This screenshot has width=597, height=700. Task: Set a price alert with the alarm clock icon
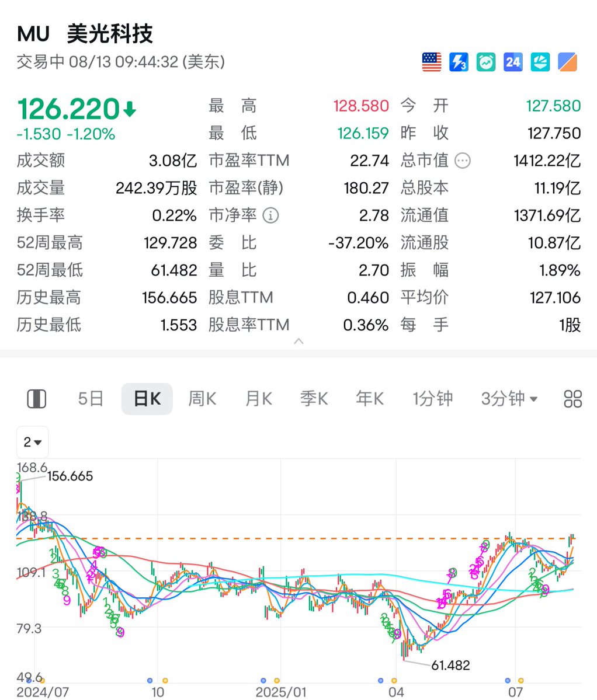tap(486, 62)
